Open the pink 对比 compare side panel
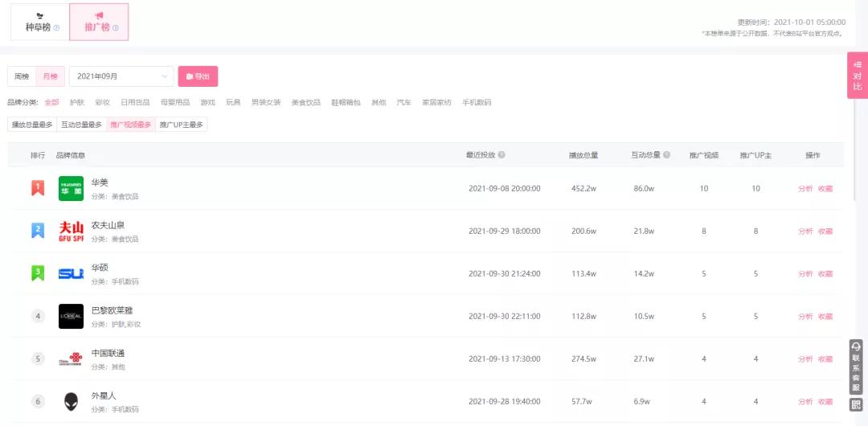 858,76
